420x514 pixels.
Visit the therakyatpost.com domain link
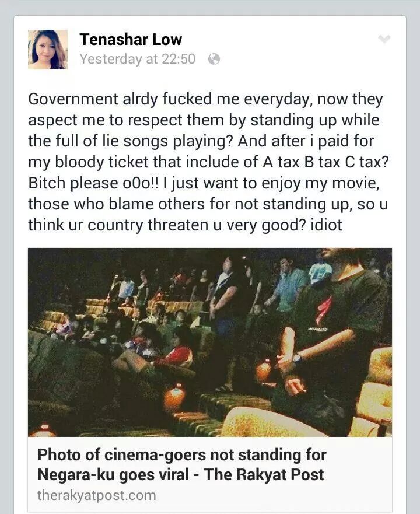point(97,495)
